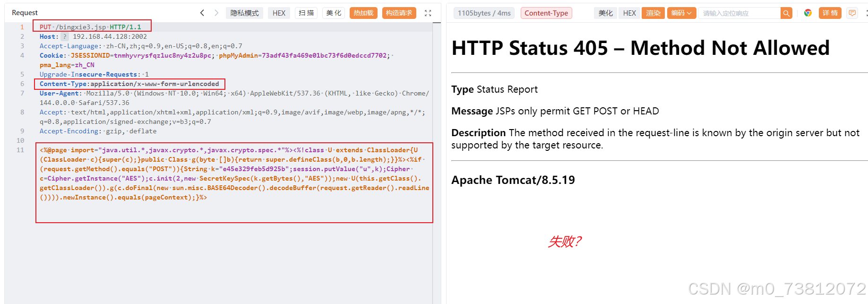
Task: Open the 详情 details button
Action: 830,13
